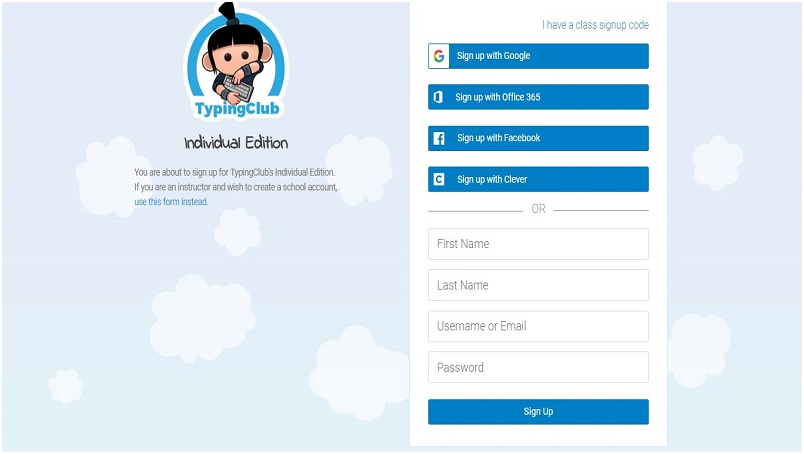The height and width of the screenshot is (454, 804).
Task: Open 'I have a class signup code' link
Action: [x=595, y=25]
